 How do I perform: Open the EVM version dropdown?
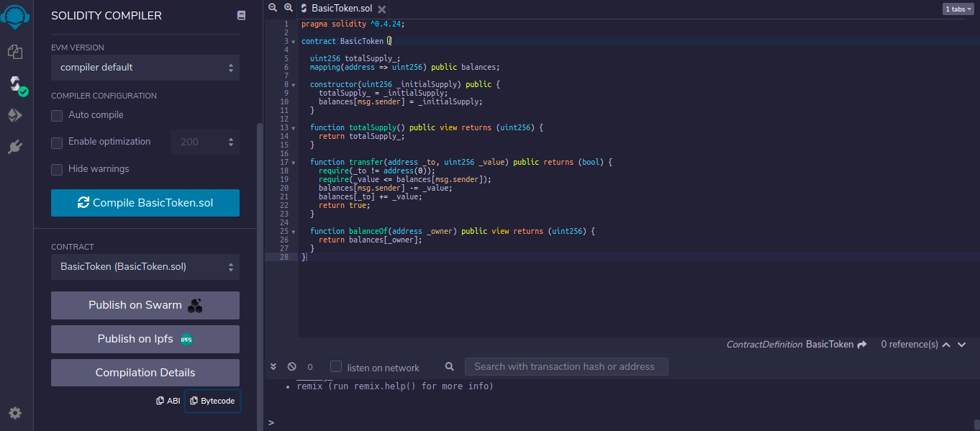[145, 68]
